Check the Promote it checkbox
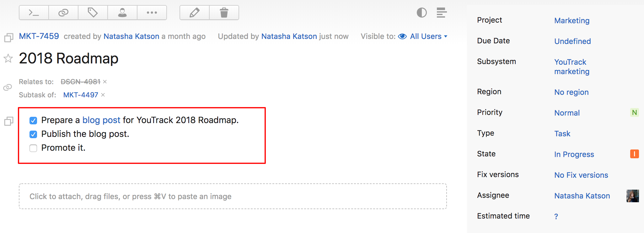Viewport: 644px width, 233px height. point(33,148)
